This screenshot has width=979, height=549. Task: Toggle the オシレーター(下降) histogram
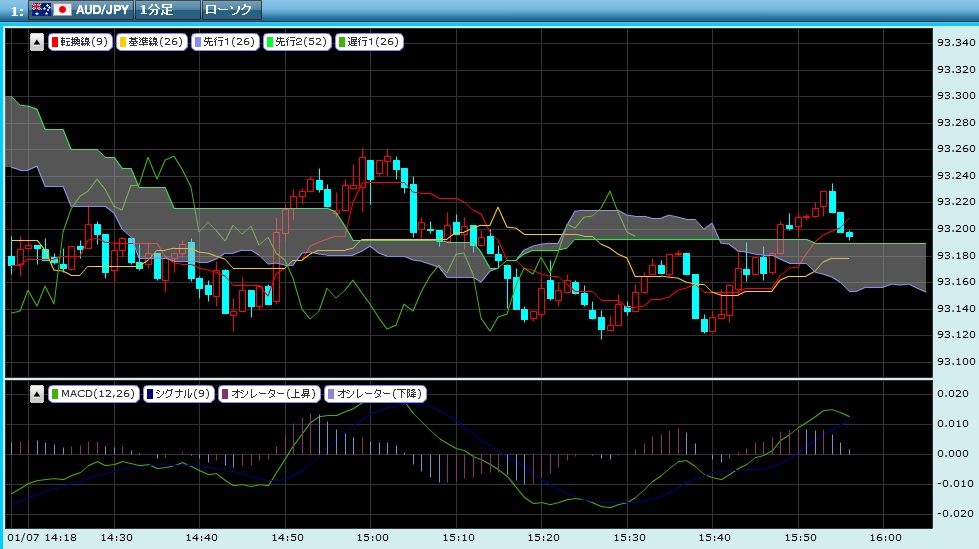(x=375, y=394)
